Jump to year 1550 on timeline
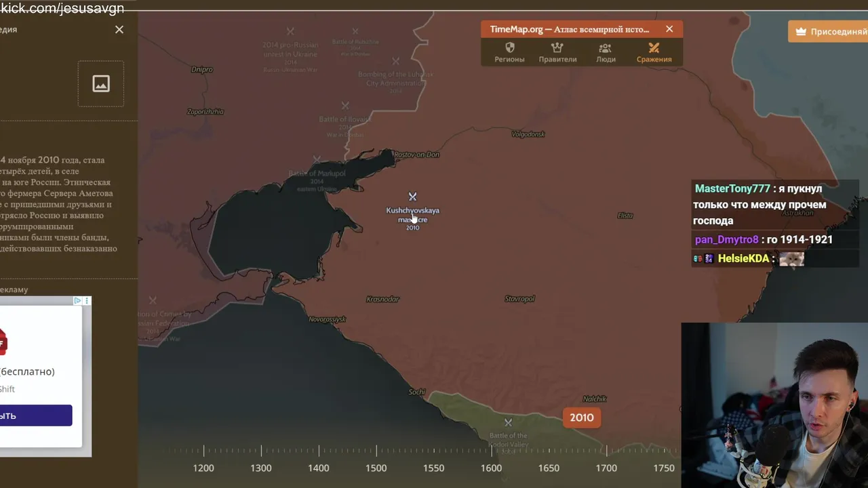The width and height of the screenshot is (868, 488). pyautogui.click(x=434, y=468)
